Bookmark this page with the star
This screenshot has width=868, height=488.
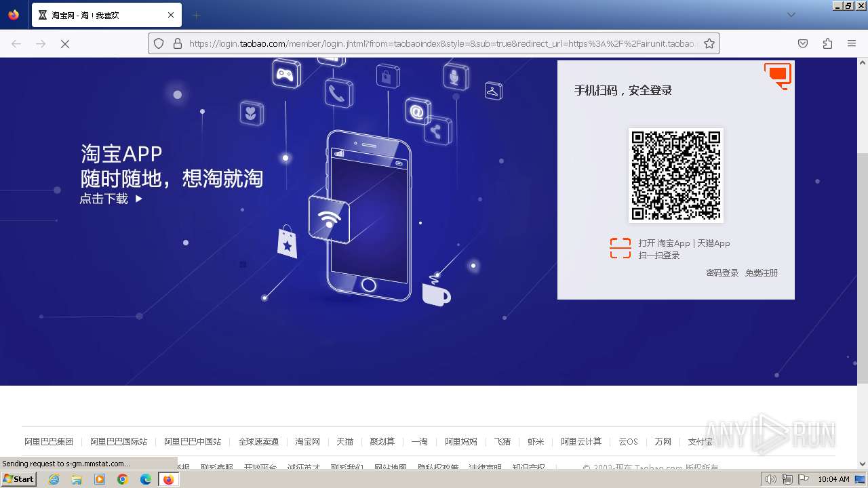pyautogui.click(x=709, y=43)
